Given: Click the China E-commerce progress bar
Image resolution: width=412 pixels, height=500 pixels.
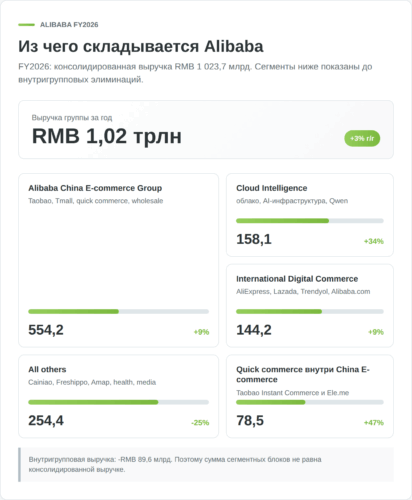Looking at the screenshot, I should point(118,312).
